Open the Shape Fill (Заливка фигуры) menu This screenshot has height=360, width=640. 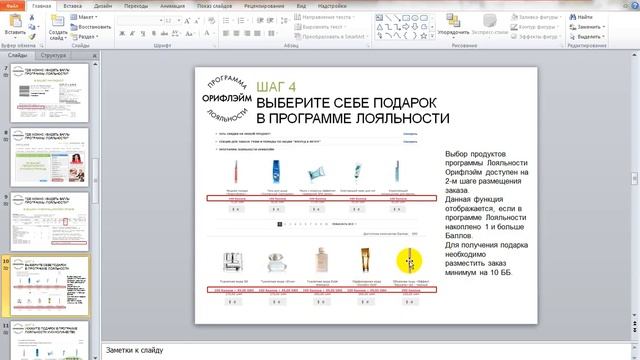tap(536, 17)
